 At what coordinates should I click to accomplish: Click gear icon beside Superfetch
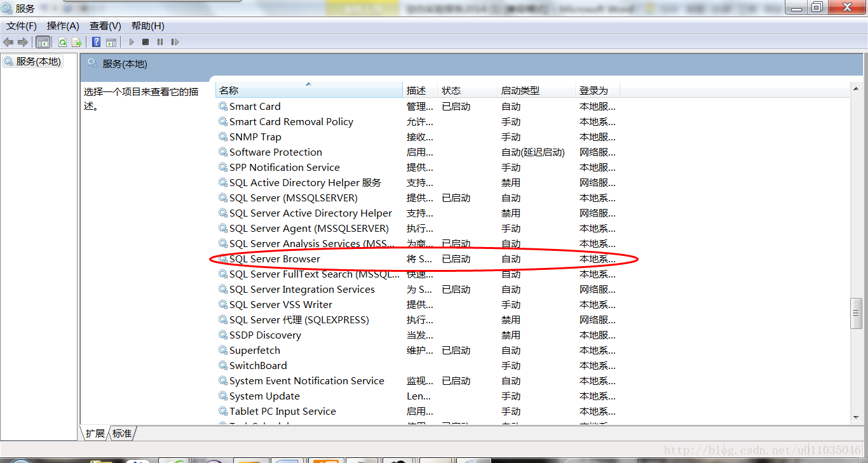(x=223, y=351)
